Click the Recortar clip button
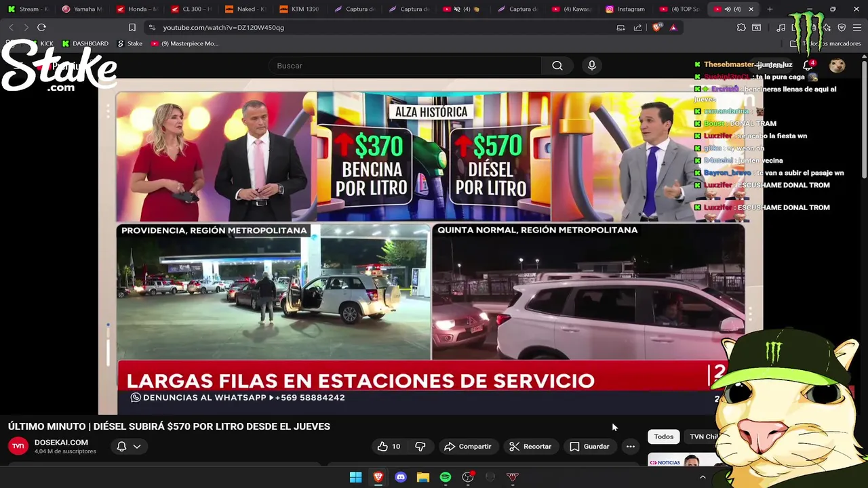The image size is (868, 488). tap(530, 446)
